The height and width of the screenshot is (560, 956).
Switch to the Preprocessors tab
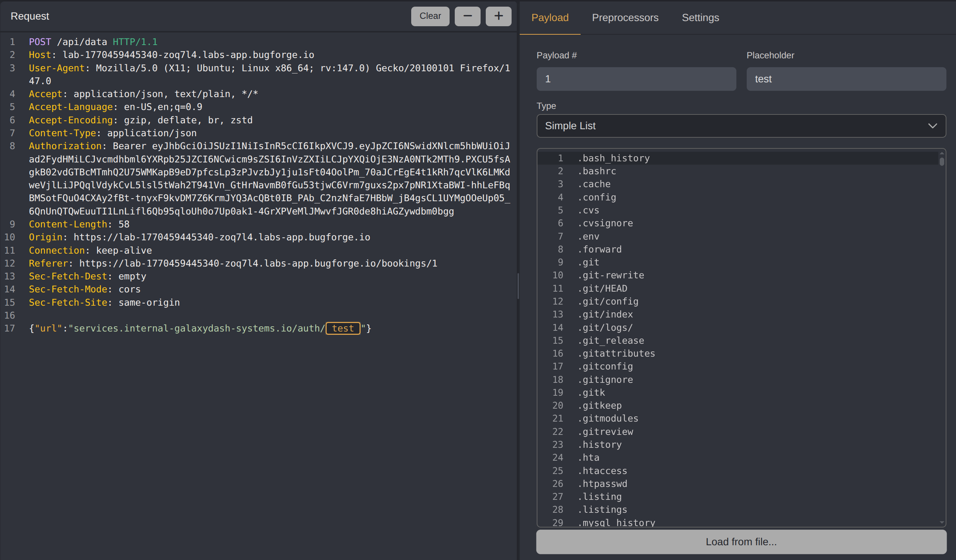coord(625,18)
